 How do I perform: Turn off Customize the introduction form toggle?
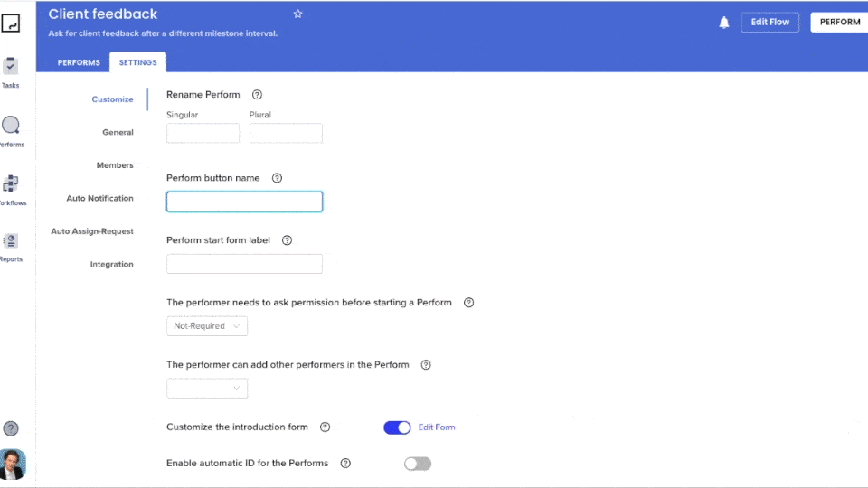[x=397, y=427]
